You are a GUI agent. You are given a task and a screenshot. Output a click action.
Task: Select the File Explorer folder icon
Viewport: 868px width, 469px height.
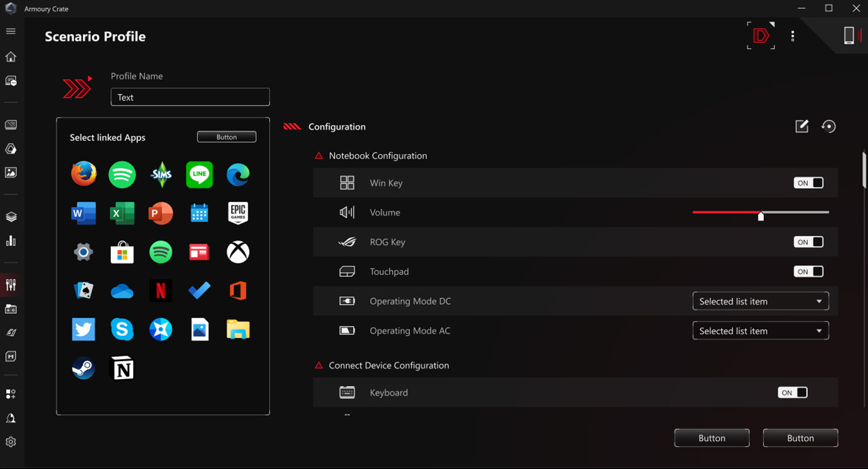(x=238, y=329)
